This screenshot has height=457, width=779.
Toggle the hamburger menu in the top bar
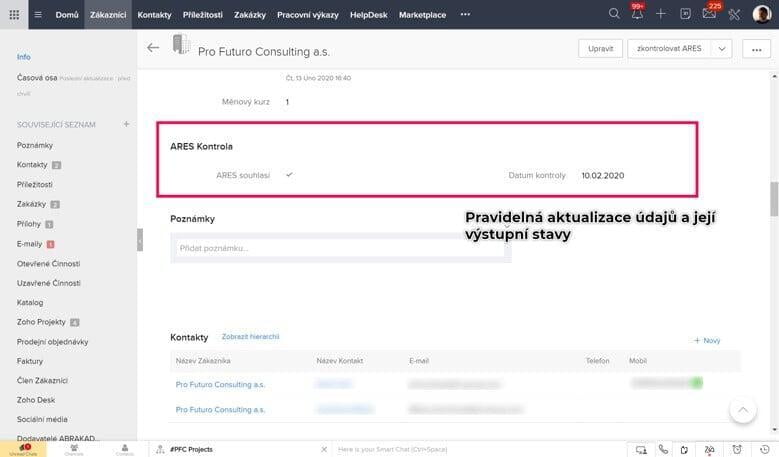pos(38,14)
